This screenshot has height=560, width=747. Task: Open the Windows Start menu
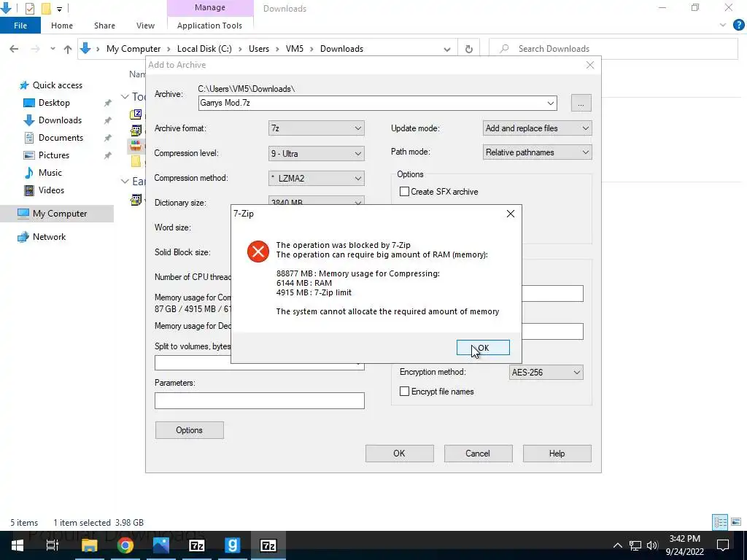click(18, 545)
